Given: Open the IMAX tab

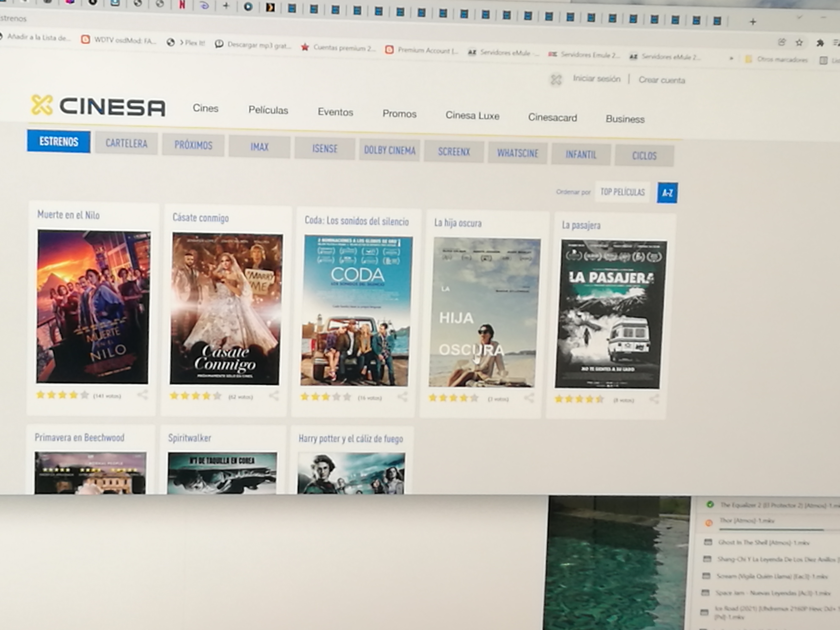Looking at the screenshot, I should click(x=259, y=147).
